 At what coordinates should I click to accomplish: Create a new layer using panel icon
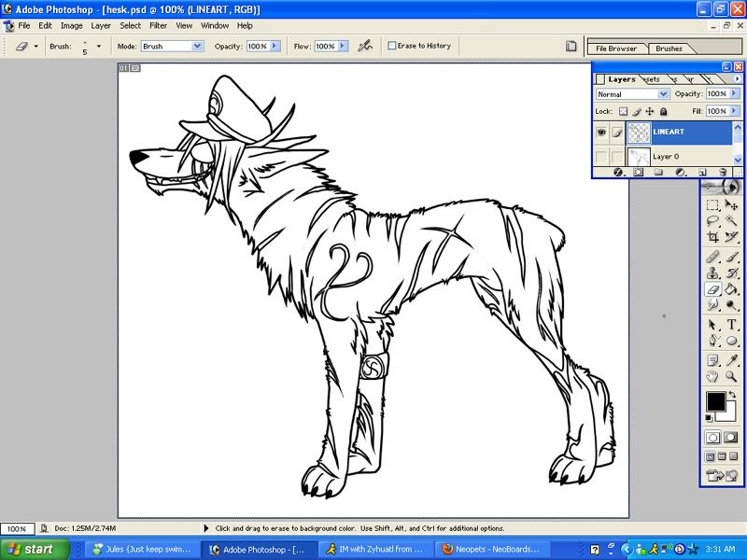pos(701,172)
